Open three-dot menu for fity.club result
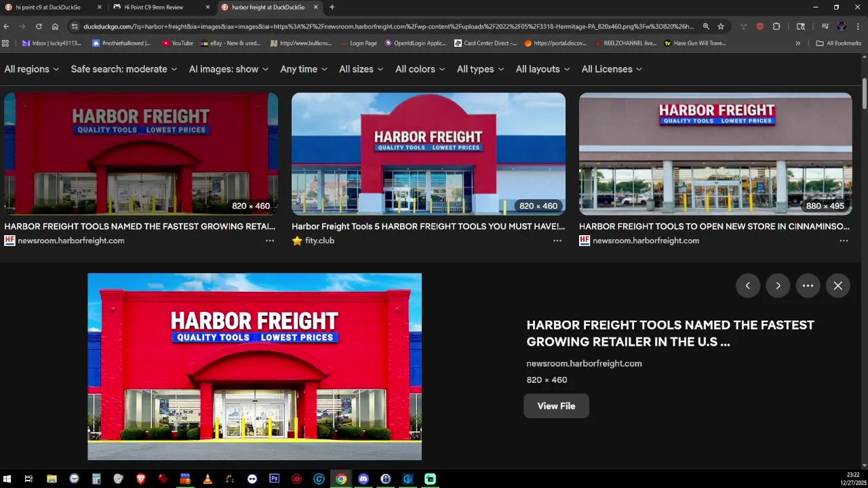The height and width of the screenshot is (488, 868). point(557,241)
